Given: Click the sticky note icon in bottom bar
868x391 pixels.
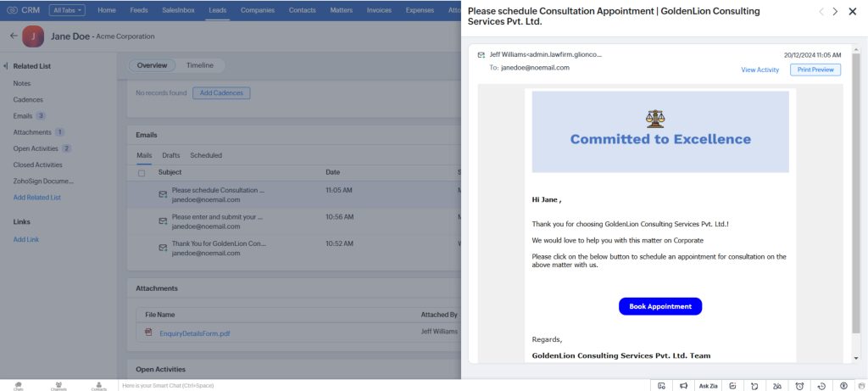Looking at the screenshot, I should point(754,386).
